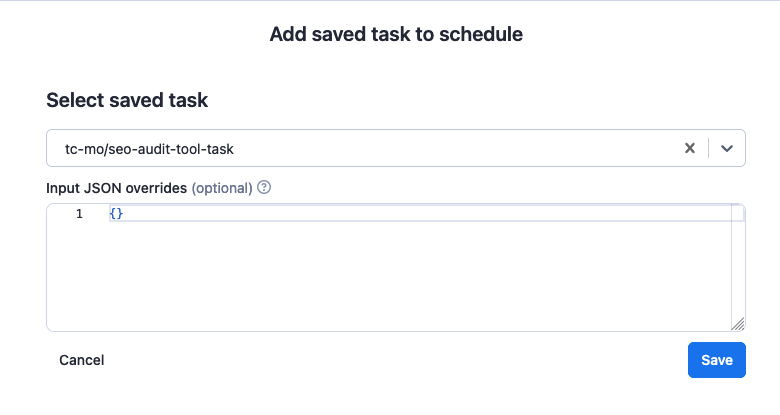Clear the selected saved task
The width and height of the screenshot is (780, 415).
(x=689, y=148)
